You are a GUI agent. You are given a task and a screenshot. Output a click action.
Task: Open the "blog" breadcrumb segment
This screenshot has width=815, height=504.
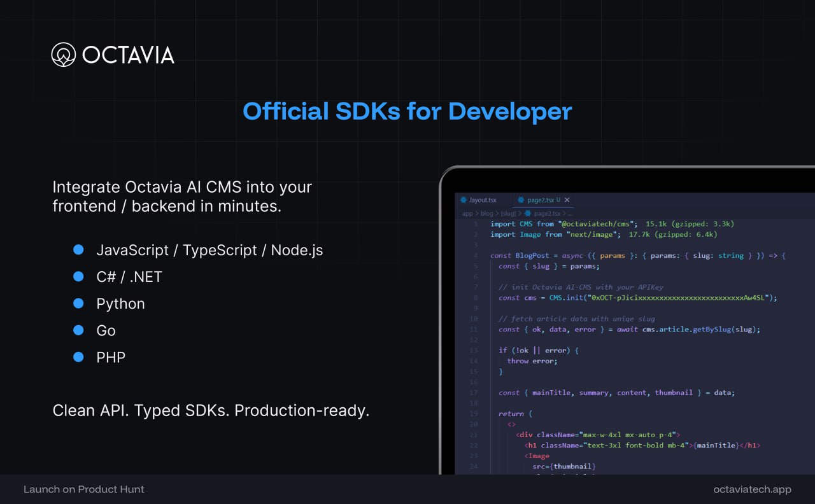486,214
